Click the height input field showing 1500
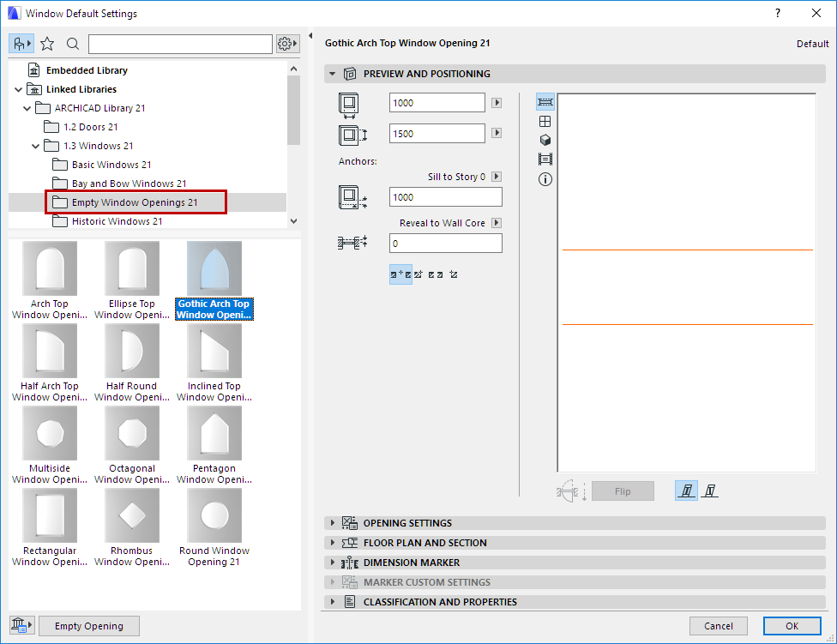The height and width of the screenshot is (644, 837). pyautogui.click(x=437, y=134)
